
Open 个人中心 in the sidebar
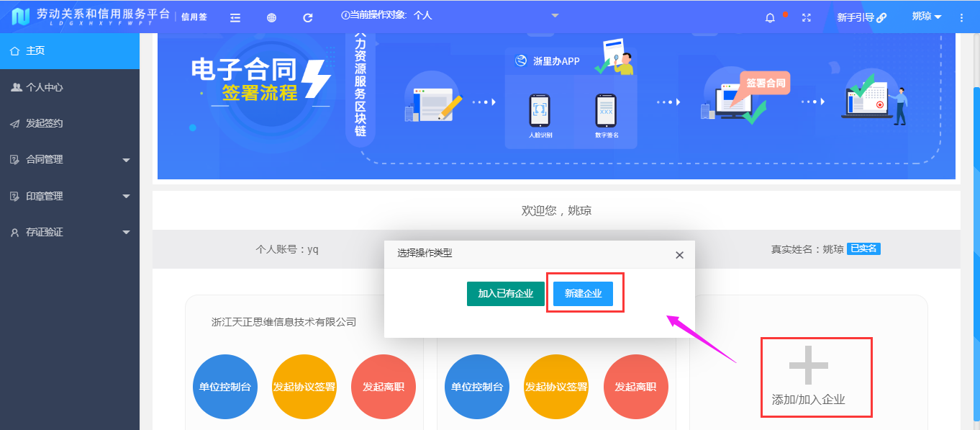pos(70,87)
